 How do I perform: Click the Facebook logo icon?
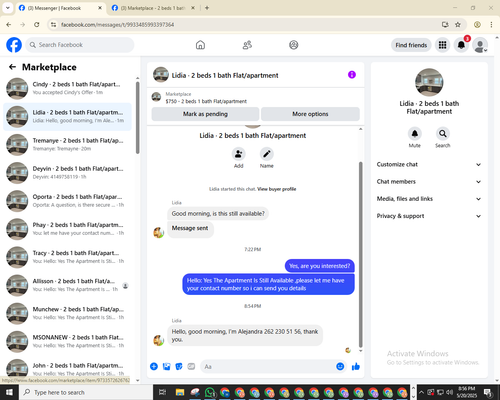pos(14,45)
